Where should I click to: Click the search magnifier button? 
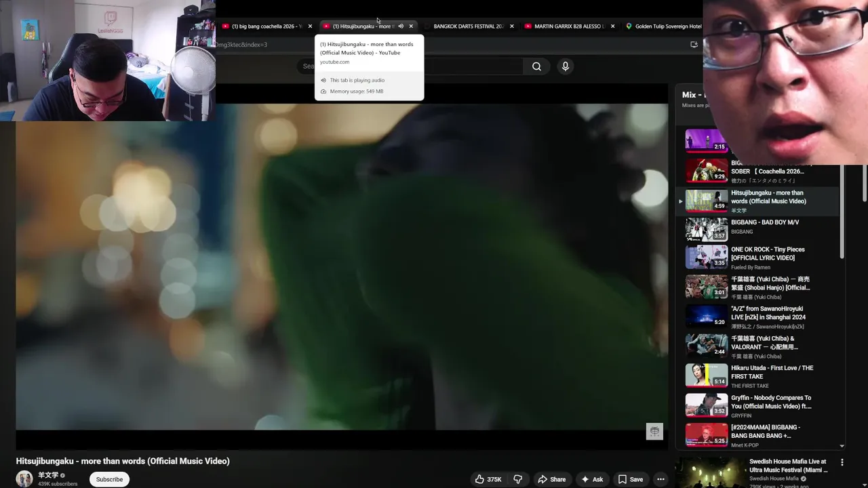click(x=536, y=66)
